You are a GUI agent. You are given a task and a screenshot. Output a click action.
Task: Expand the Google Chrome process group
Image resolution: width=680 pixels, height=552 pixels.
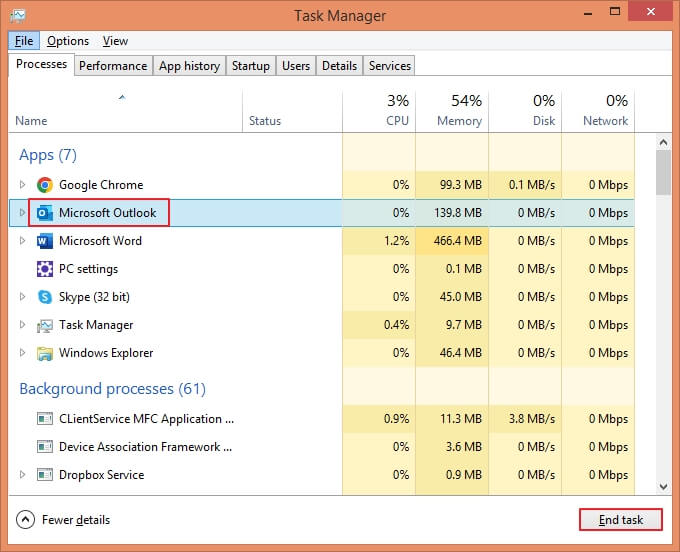[x=22, y=185]
